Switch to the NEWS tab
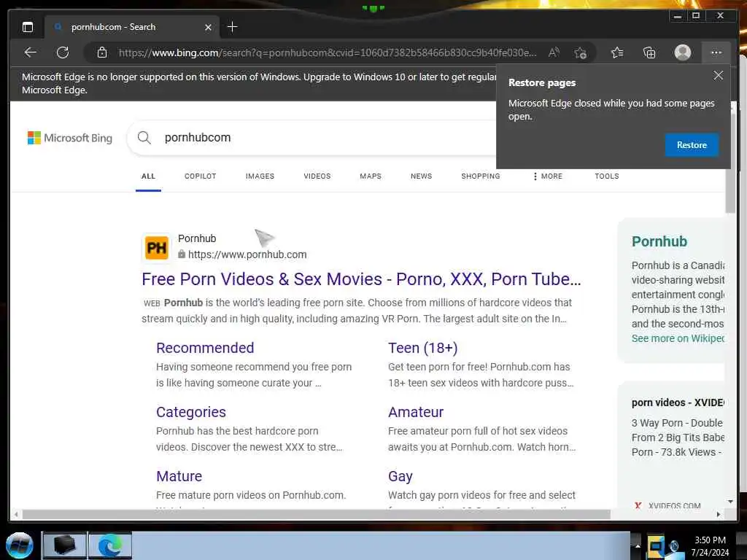747x560 pixels. point(421,176)
